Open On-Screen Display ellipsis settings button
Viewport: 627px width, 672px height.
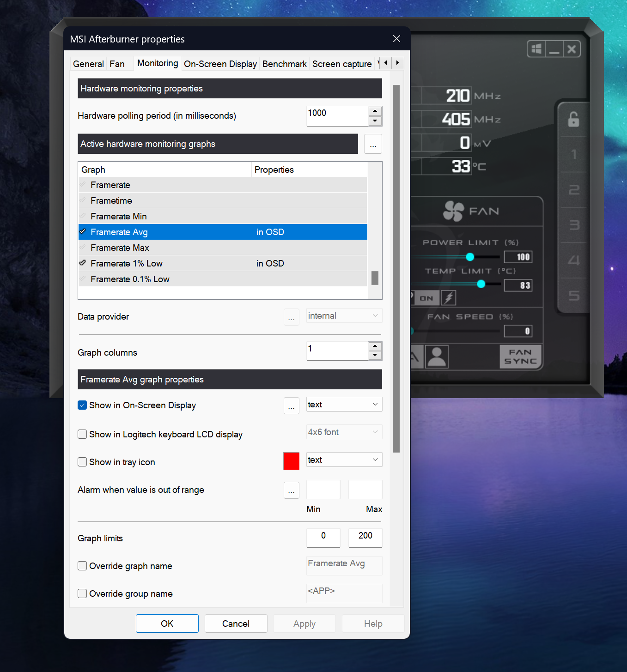point(291,406)
